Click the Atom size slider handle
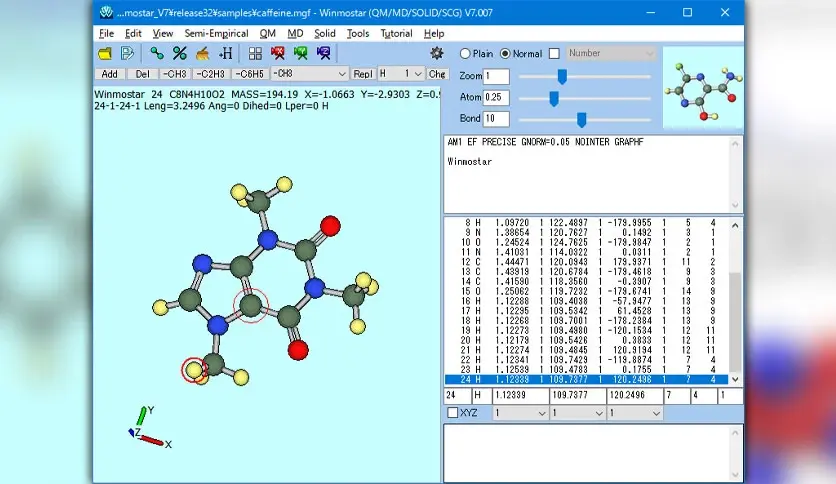 click(x=554, y=98)
